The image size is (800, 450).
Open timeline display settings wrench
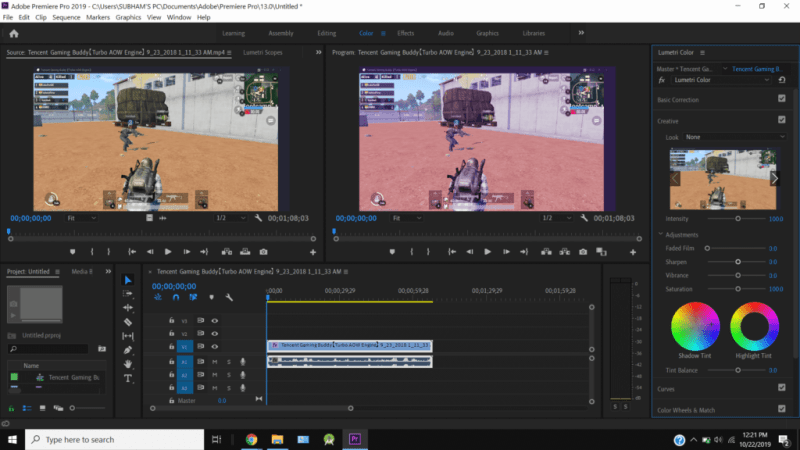[229, 297]
